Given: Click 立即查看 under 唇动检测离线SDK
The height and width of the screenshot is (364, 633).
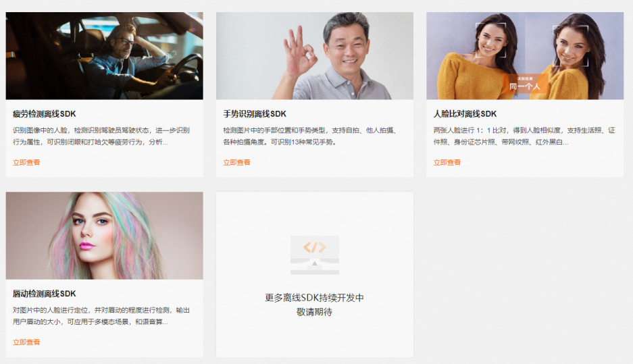Looking at the screenshot, I should (x=26, y=342).
